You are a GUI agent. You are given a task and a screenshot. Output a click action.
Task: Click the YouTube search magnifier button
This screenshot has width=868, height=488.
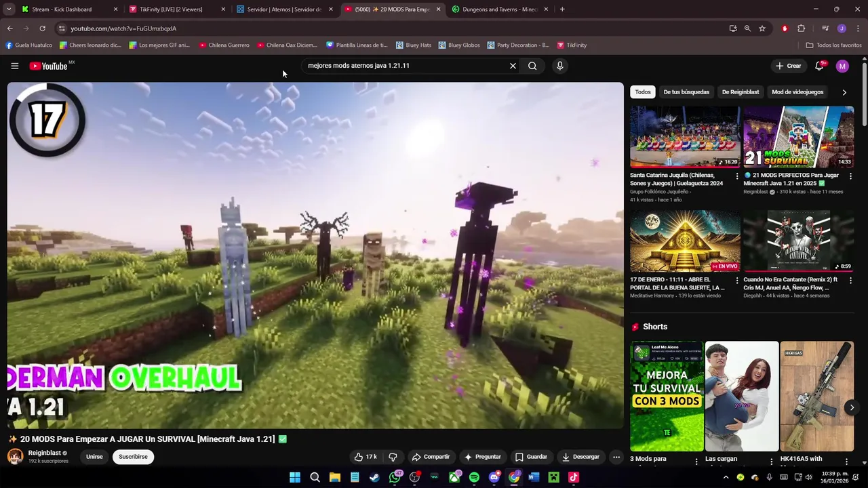pos(532,66)
